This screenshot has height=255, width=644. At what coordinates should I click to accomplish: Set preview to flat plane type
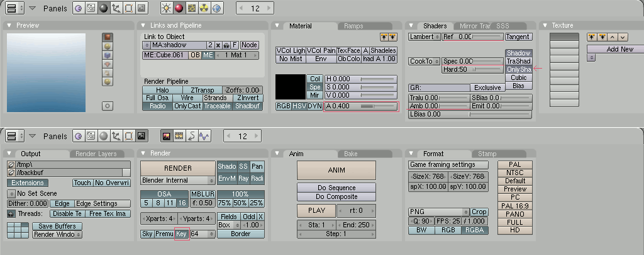pyautogui.click(x=108, y=37)
